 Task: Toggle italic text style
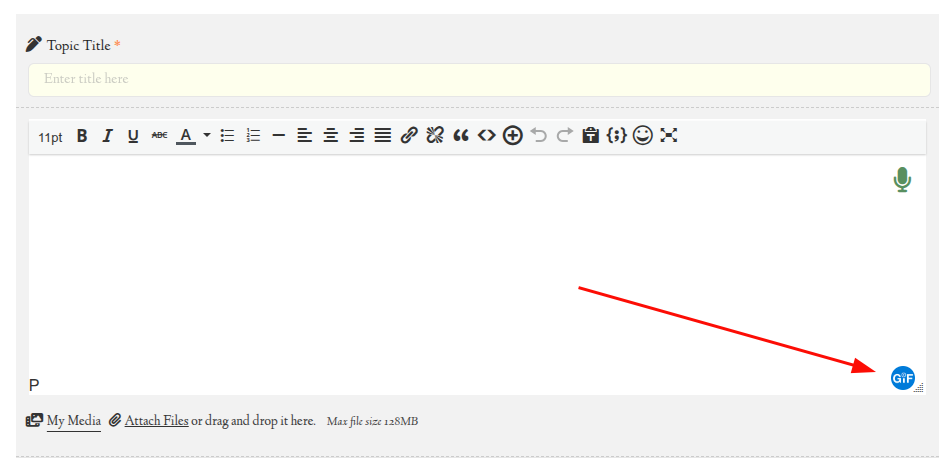107,136
